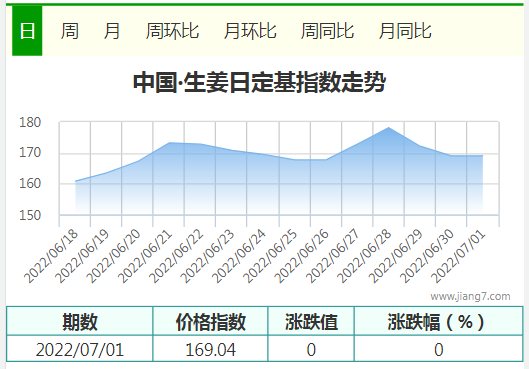Click x-axis label 2022/06/26
529x369 pixels.
[302, 257]
